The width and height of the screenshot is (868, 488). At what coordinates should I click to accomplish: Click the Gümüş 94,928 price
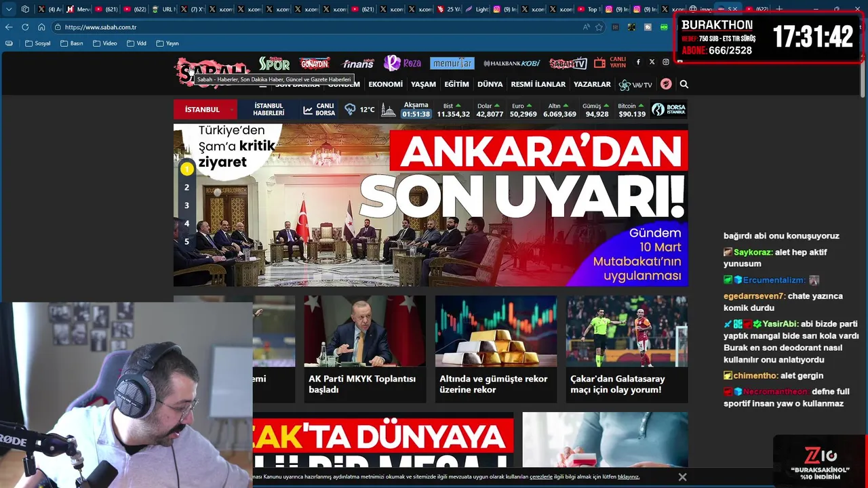pyautogui.click(x=597, y=110)
